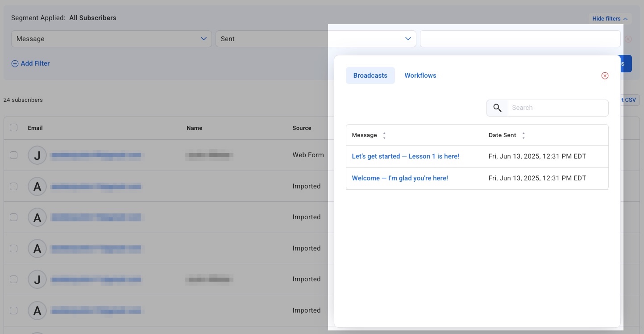Image resolution: width=644 pixels, height=334 pixels.
Task: Sort by Date Sent column arrows
Action: (524, 136)
